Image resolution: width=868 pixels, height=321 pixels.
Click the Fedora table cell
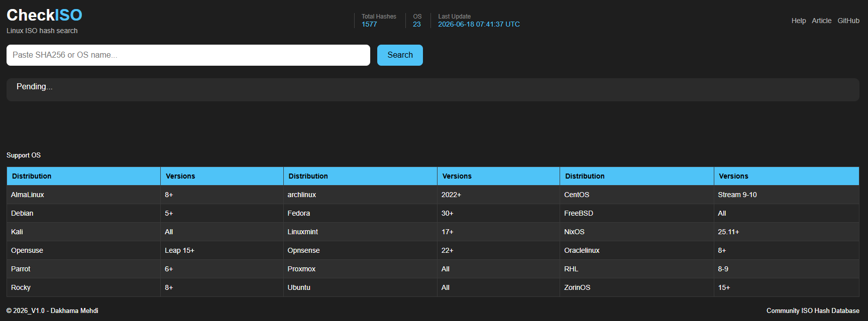(x=360, y=213)
